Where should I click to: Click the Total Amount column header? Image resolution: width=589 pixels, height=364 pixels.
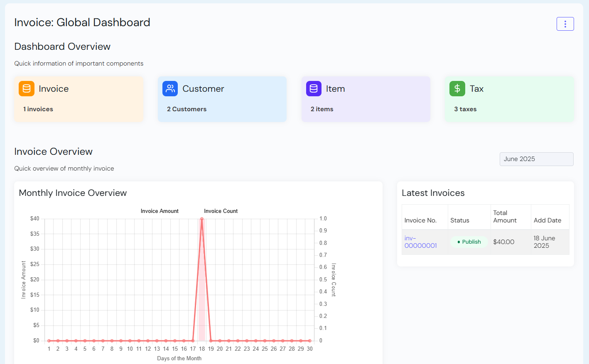505,217
